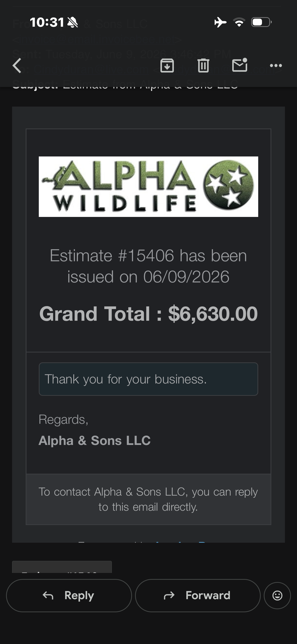The height and width of the screenshot is (644, 297).
Task: Open the Alpha Wildlife logo image
Action: [148, 186]
